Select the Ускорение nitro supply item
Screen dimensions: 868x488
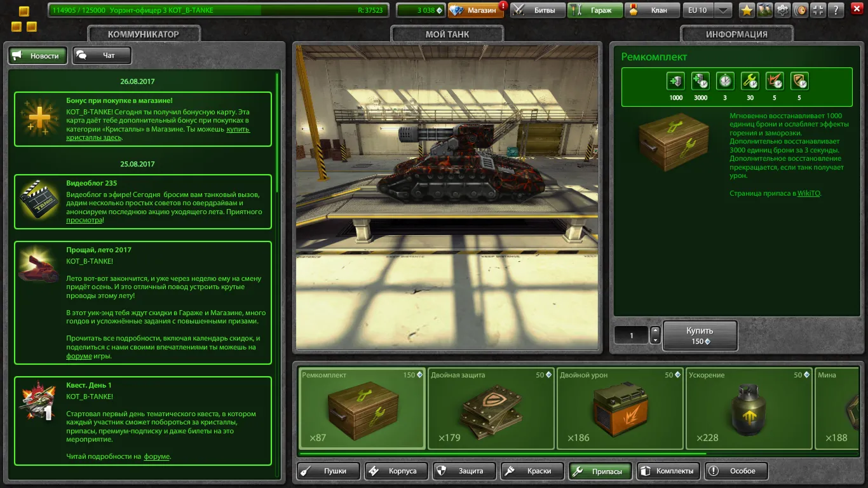pos(749,409)
